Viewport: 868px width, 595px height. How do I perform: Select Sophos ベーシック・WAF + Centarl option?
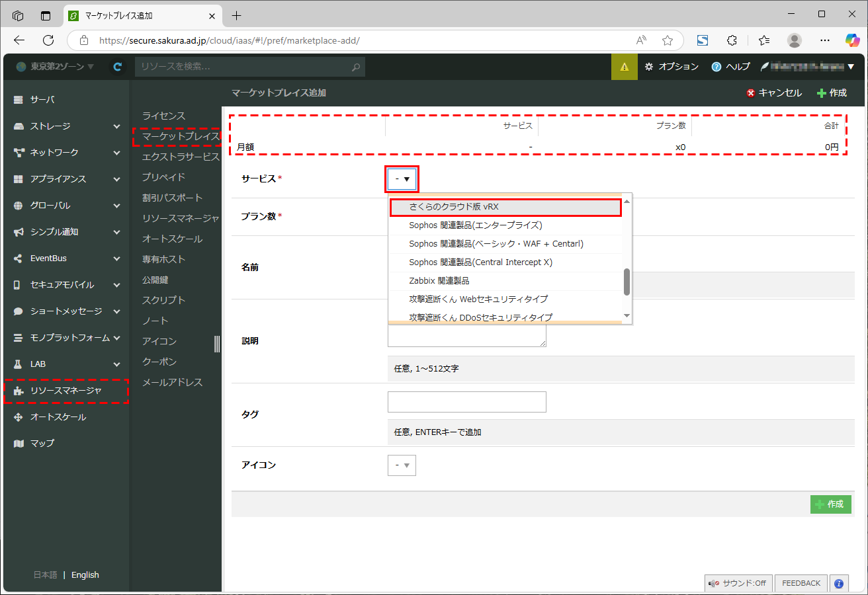tap(505, 244)
